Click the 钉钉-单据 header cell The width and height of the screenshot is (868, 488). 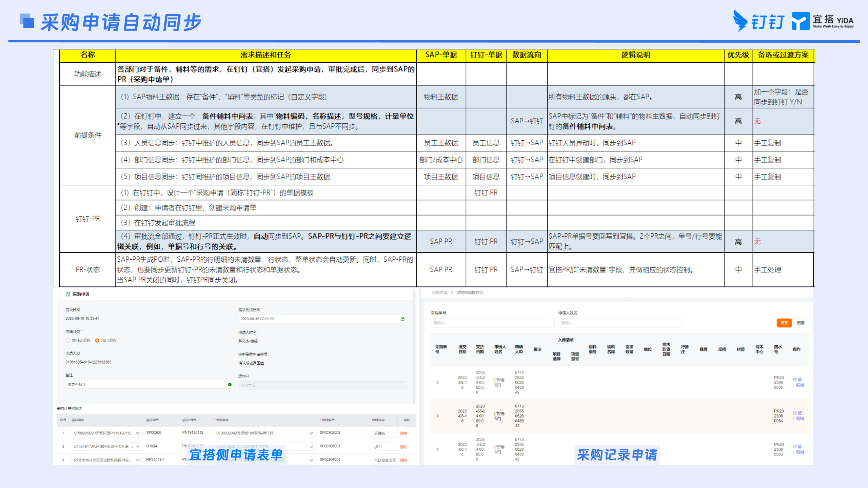coord(486,55)
